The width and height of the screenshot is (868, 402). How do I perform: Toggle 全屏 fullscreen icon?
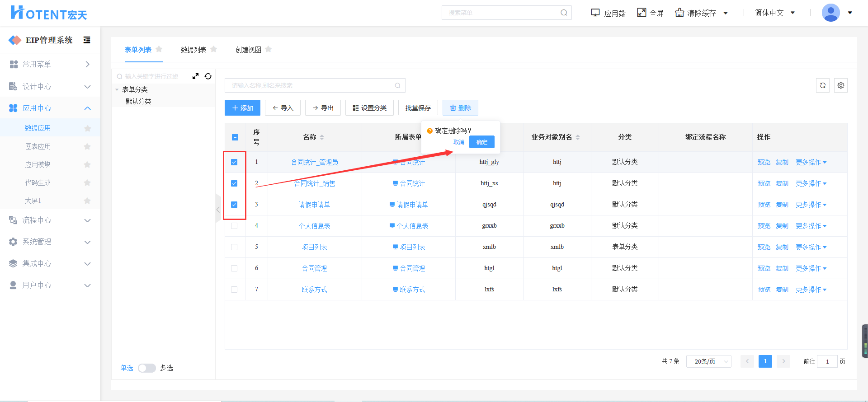point(642,13)
